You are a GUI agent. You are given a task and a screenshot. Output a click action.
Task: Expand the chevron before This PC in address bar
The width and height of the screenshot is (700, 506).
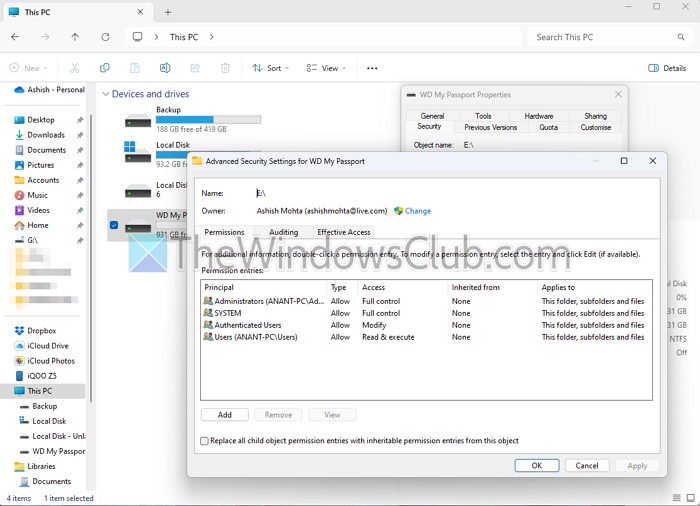156,37
